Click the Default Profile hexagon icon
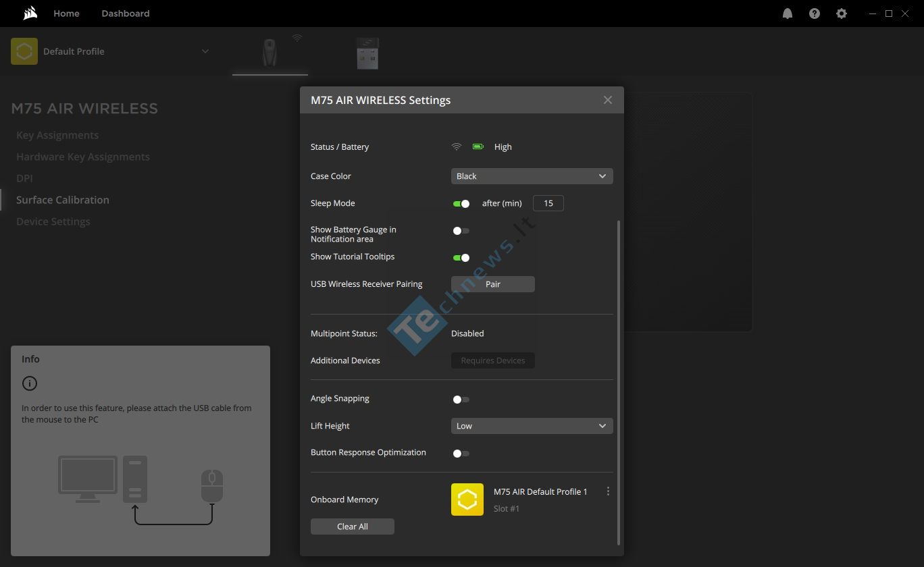Screen dimensions: 924x567 [24, 51]
